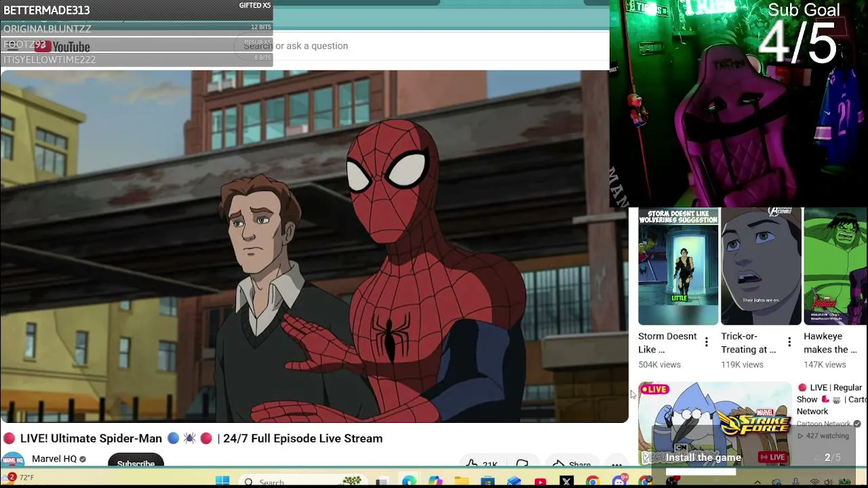
Task: Open Microsoft Store from the taskbar
Action: tap(488, 481)
